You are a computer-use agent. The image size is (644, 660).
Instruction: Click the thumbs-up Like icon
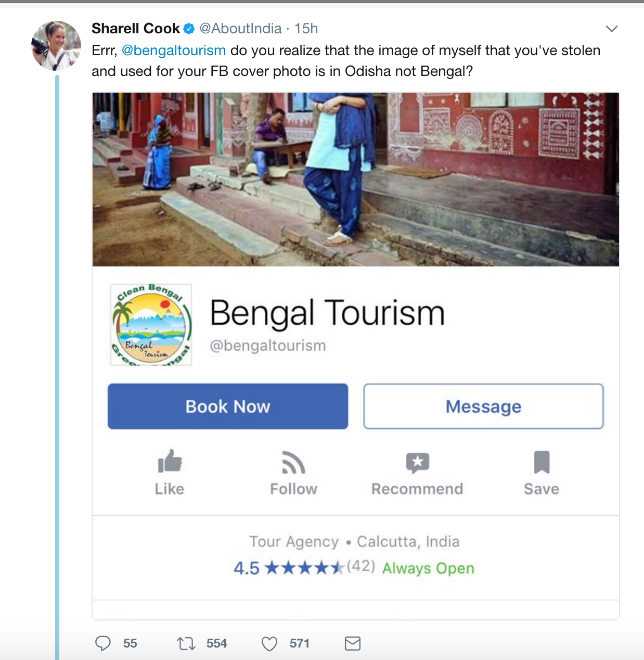click(170, 461)
